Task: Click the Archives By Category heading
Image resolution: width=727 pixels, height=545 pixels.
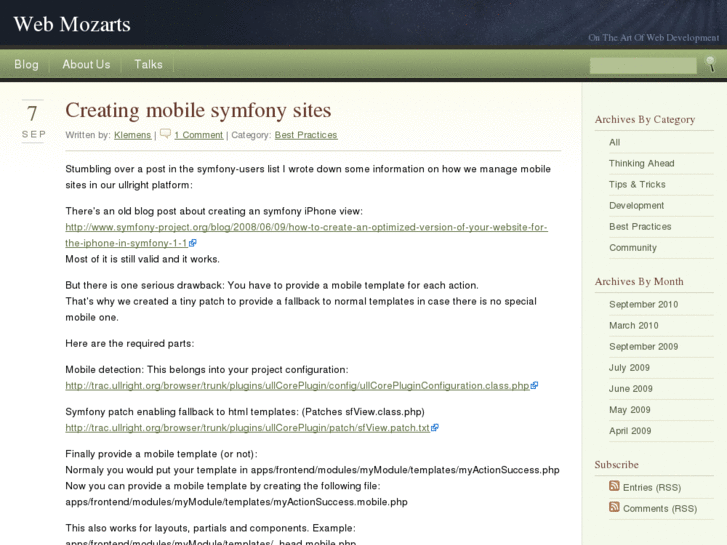Action: point(645,120)
